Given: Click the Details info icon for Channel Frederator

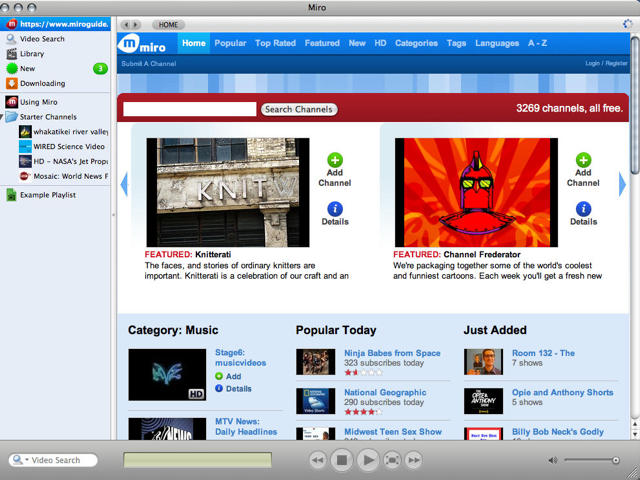Looking at the screenshot, I should coord(583,208).
